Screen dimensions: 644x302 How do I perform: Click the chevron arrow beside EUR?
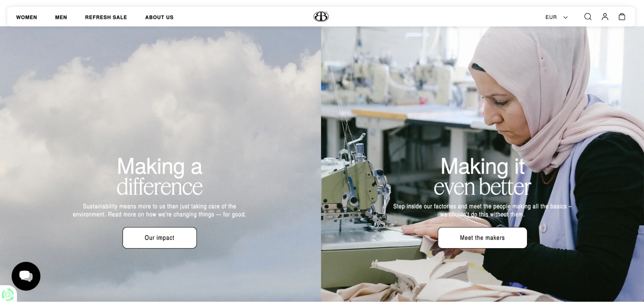565,17
